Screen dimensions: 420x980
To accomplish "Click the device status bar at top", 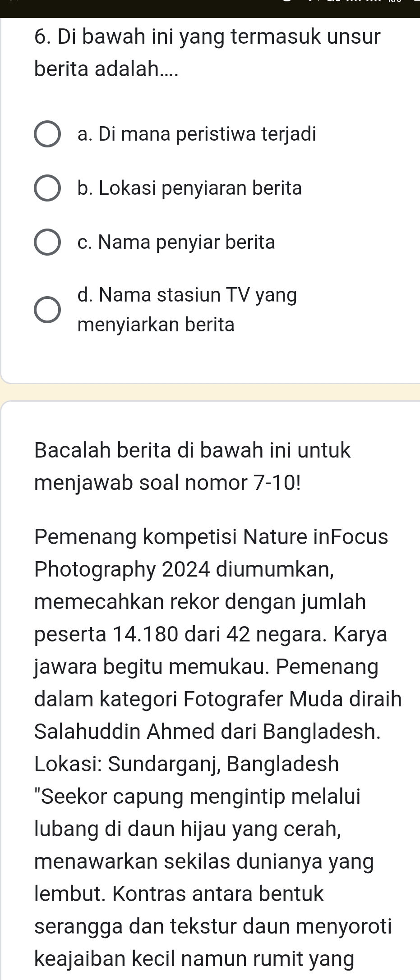I will (x=210, y=5).
